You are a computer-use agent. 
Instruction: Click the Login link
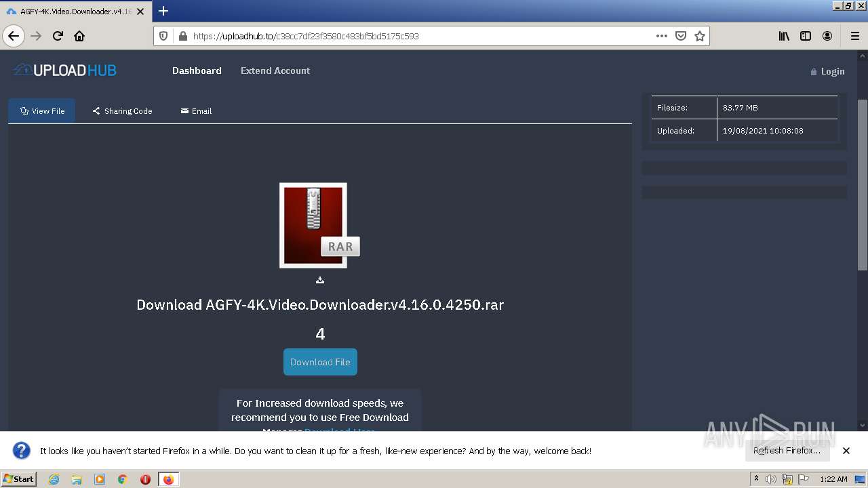pyautogui.click(x=827, y=71)
